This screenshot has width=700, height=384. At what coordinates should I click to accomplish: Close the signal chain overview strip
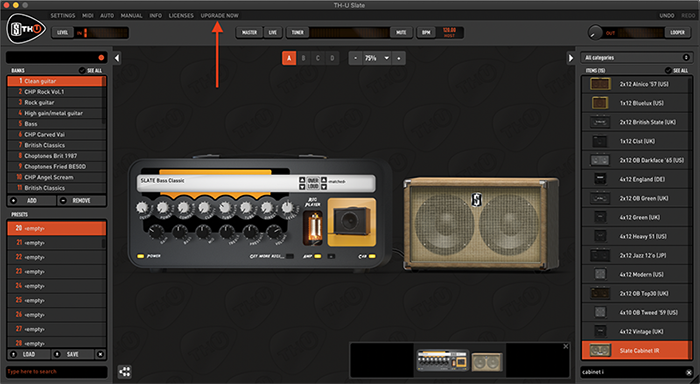point(566,346)
